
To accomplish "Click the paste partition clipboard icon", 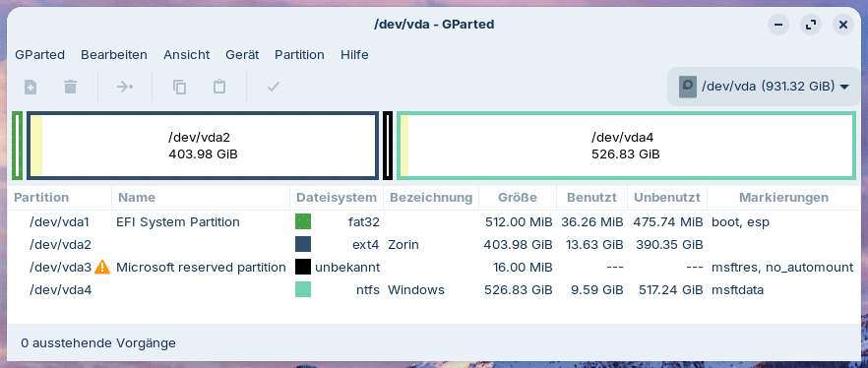I will 219,87.
